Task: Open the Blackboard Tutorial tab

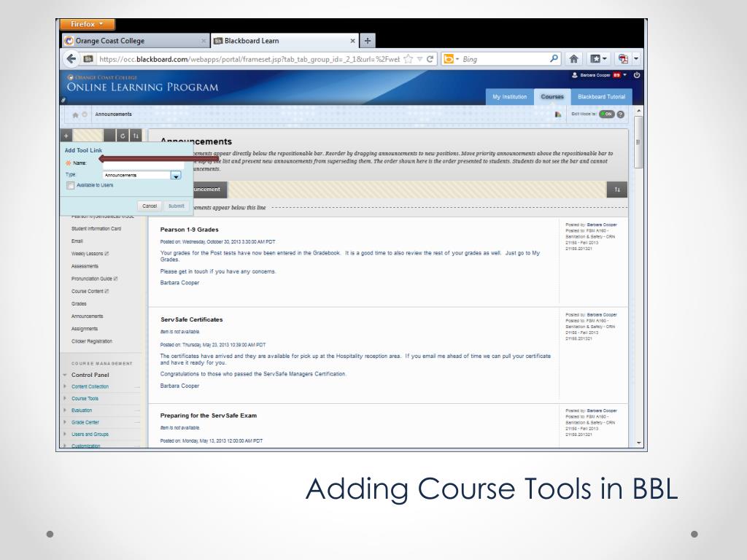Action: (x=601, y=97)
